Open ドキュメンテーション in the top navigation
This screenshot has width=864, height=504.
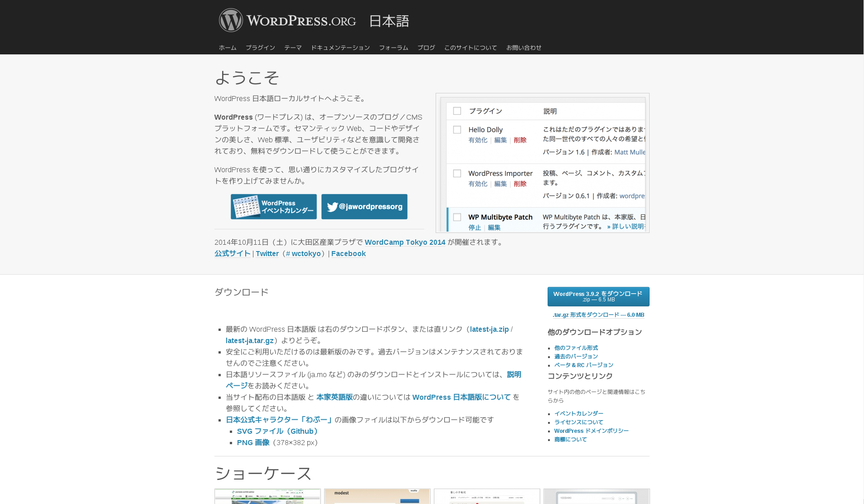click(340, 48)
